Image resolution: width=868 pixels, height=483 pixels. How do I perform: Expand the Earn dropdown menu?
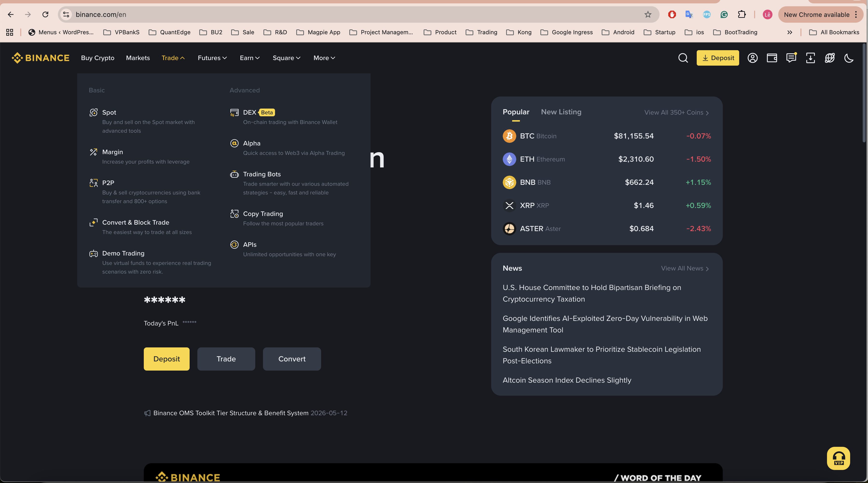tap(250, 58)
